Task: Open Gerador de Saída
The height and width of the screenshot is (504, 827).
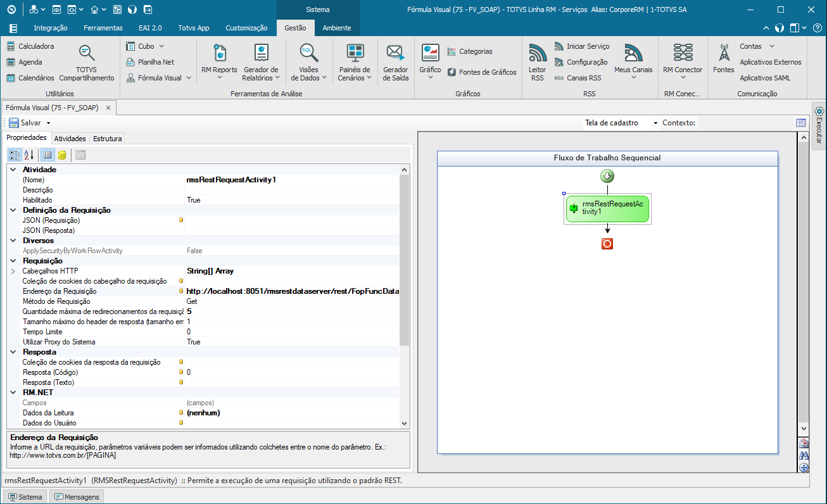Action: (396, 62)
